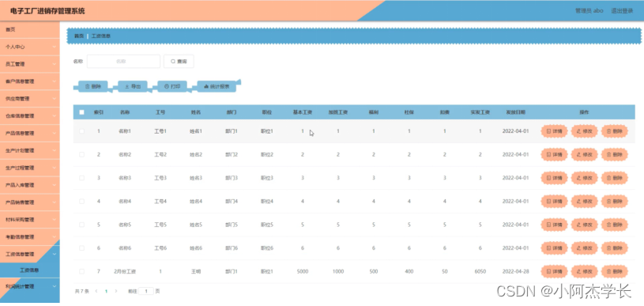Go to 首页 in the sidebar
The width and height of the screenshot is (644, 306).
29,29
